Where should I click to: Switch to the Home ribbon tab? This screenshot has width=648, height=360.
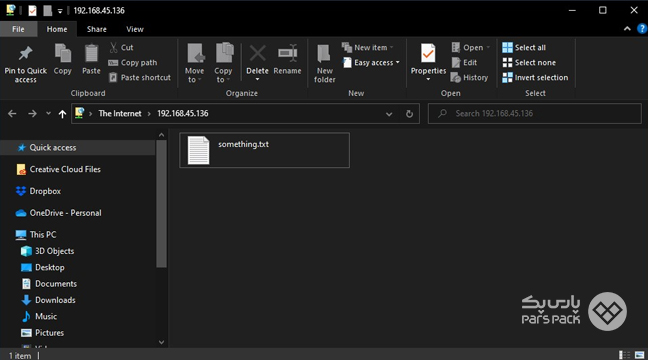pyautogui.click(x=57, y=29)
